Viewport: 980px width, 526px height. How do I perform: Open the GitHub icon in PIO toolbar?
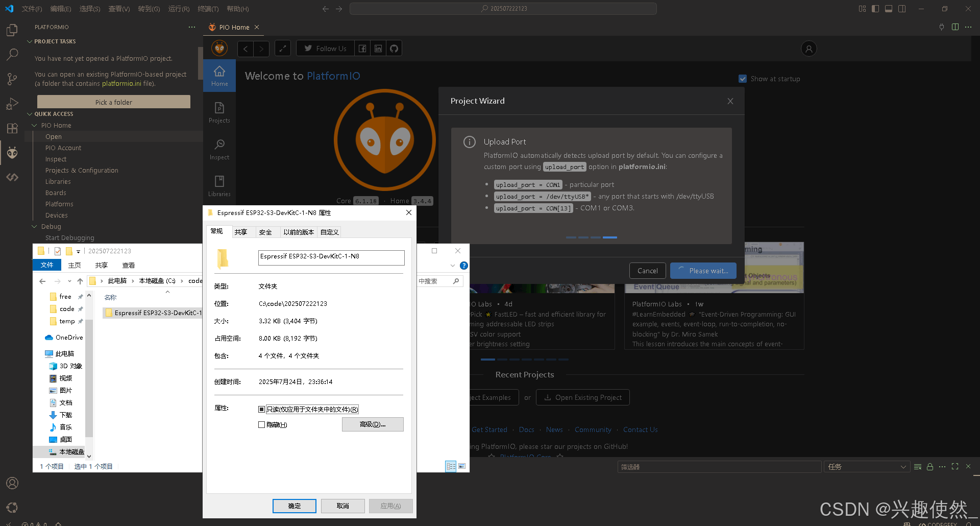(x=394, y=49)
